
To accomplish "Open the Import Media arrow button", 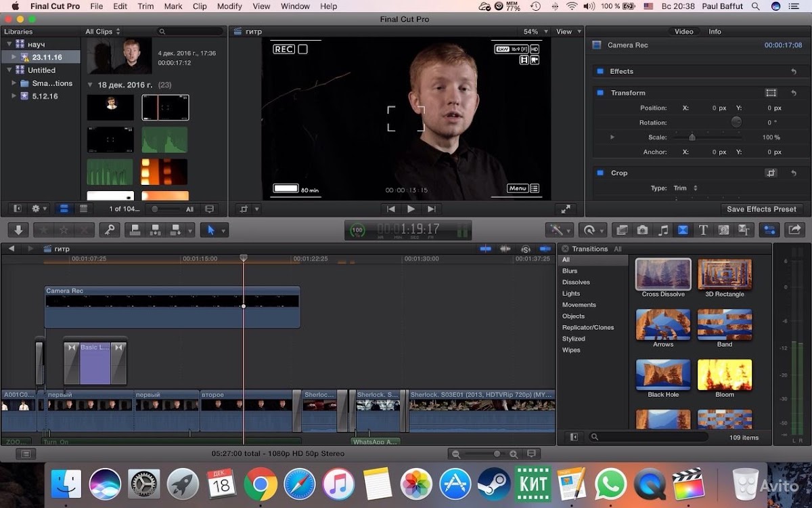I will click(x=18, y=230).
